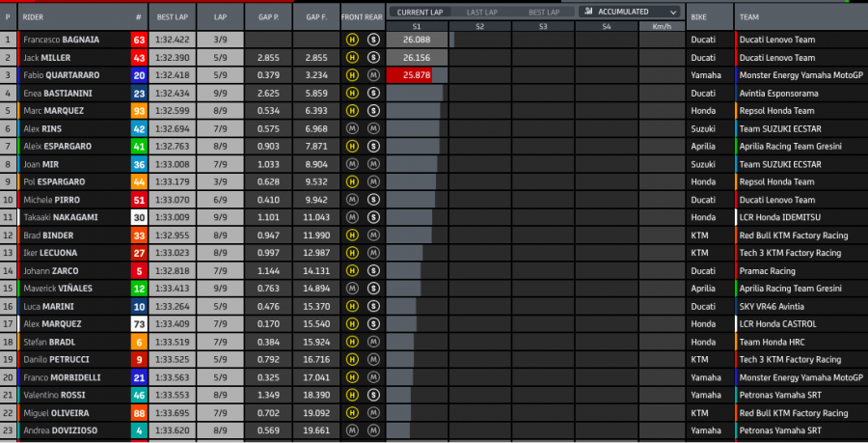Viewport: 868px width, 443px height.
Task: Switch sector view to Last Lap
Action: (x=481, y=12)
